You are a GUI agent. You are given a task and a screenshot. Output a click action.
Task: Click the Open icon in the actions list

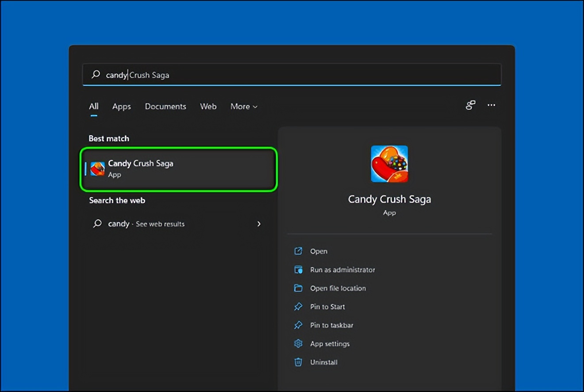tap(298, 251)
